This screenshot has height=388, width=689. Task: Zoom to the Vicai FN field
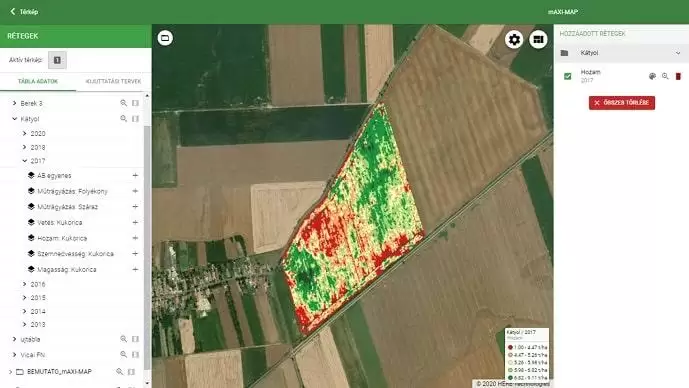pyautogui.click(x=123, y=354)
